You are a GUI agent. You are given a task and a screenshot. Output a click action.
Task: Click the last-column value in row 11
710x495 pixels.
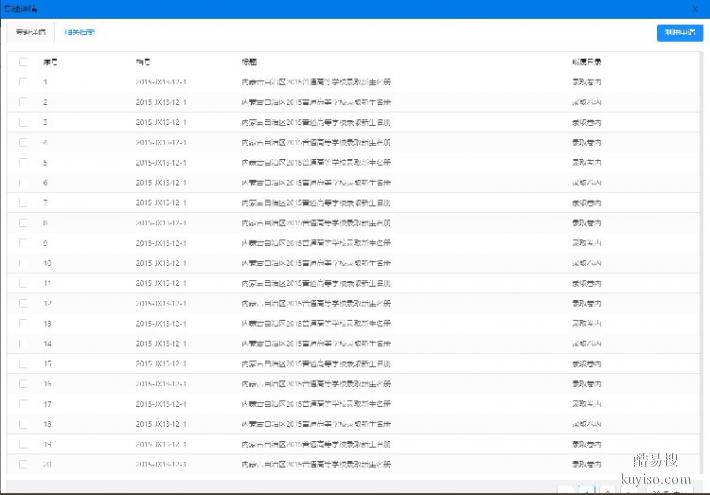click(586, 284)
